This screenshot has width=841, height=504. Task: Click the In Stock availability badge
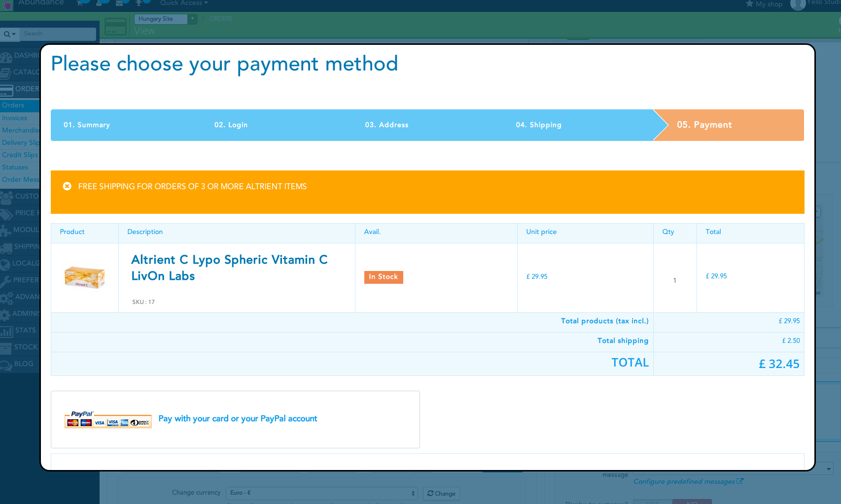(384, 277)
